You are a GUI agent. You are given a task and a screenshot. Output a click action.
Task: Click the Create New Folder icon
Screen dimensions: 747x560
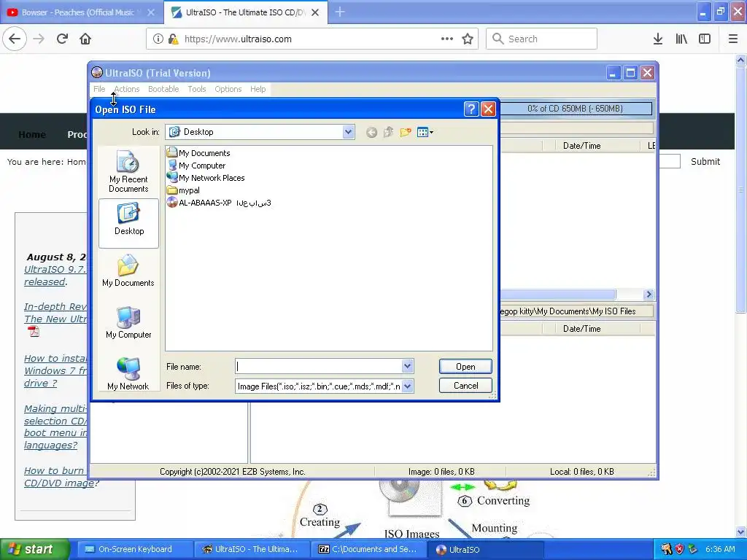click(406, 132)
